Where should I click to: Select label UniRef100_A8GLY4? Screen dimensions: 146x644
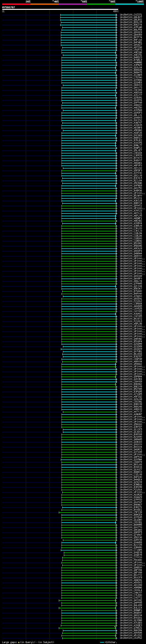tap(131, 281)
